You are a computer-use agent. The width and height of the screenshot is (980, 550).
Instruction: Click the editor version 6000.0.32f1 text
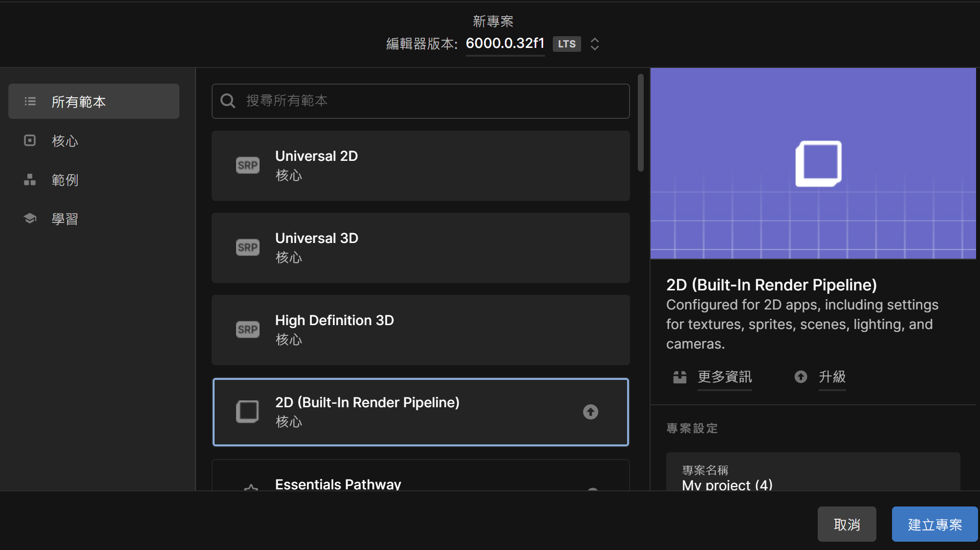tap(505, 44)
